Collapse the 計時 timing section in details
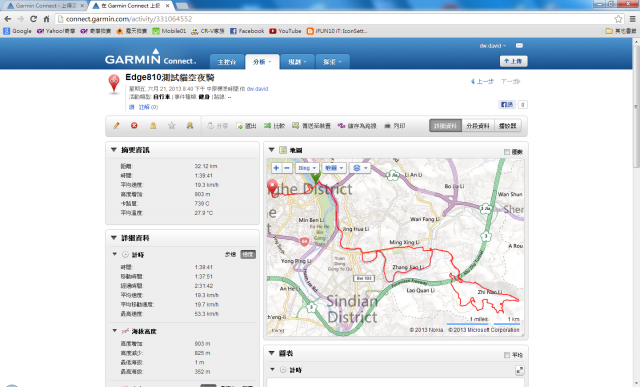The height and width of the screenshot is (387, 640). point(115,254)
